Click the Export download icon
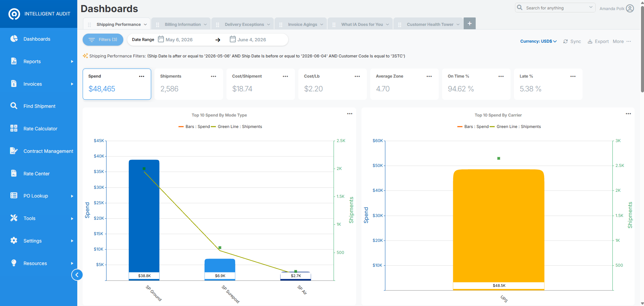This screenshot has width=644, height=306. (590, 41)
